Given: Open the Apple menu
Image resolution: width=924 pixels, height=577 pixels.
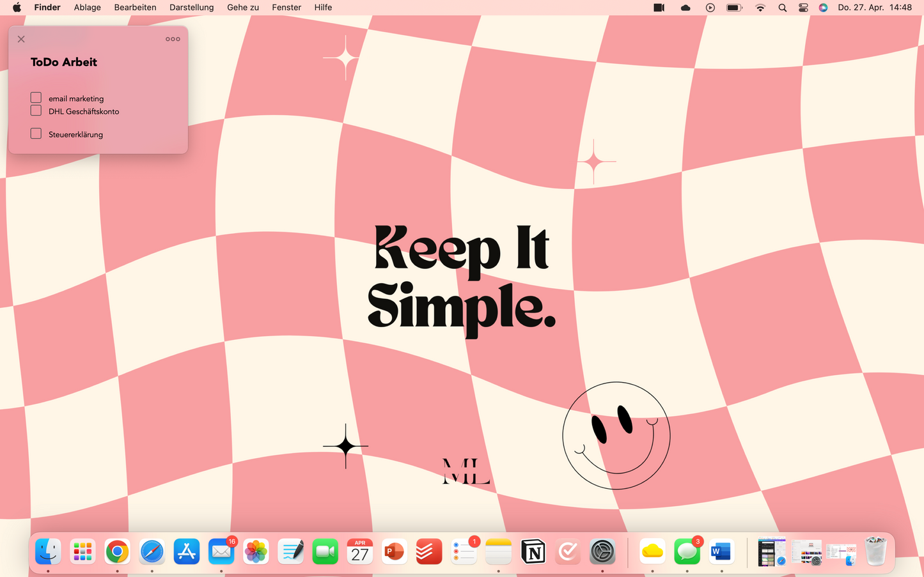Looking at the screenshot, I should click(x=17, y=8).
